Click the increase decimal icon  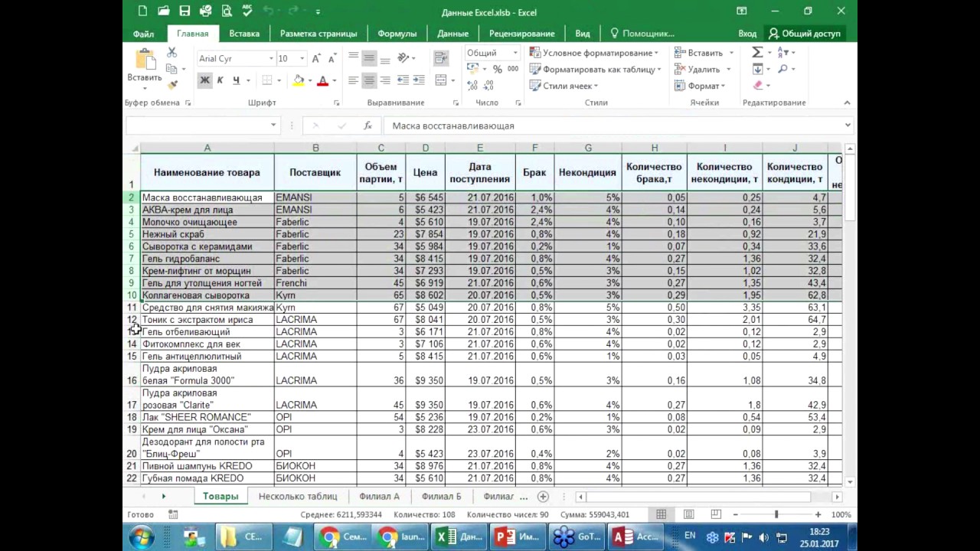pyautogui.click(x=472, y=85)
